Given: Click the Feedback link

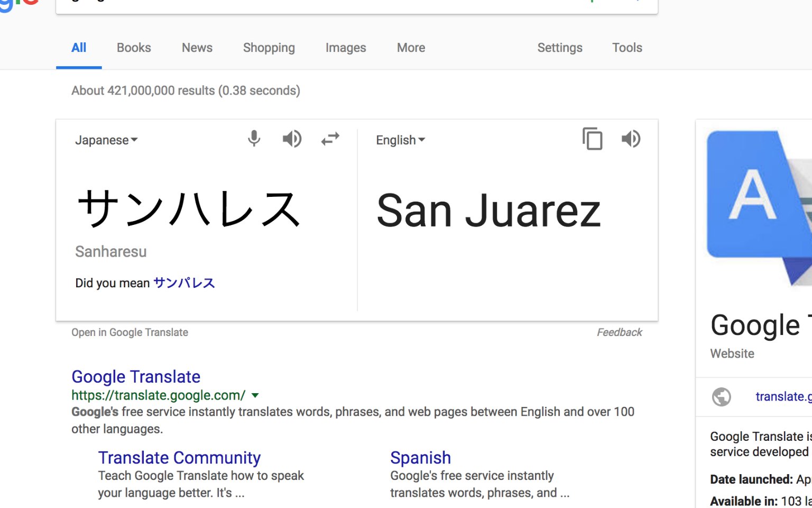Looking at the screenshot, I should pos(620,332).
